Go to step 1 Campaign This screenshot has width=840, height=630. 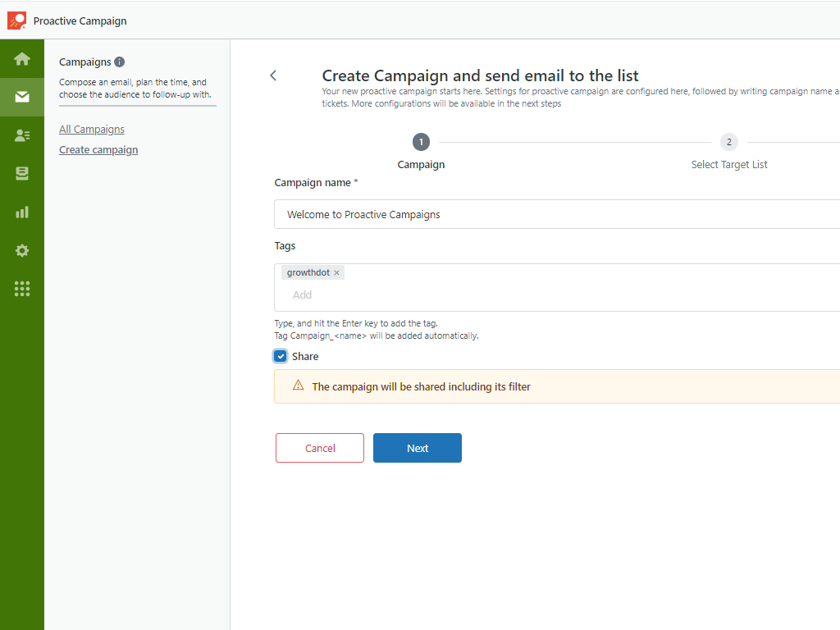(x=421, y=142)
